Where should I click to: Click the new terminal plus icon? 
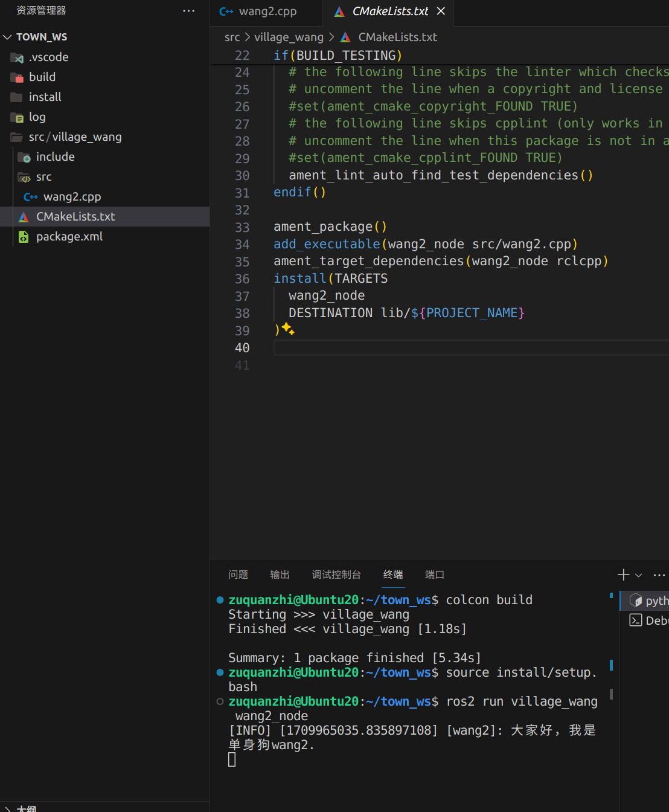click(623, 575)
